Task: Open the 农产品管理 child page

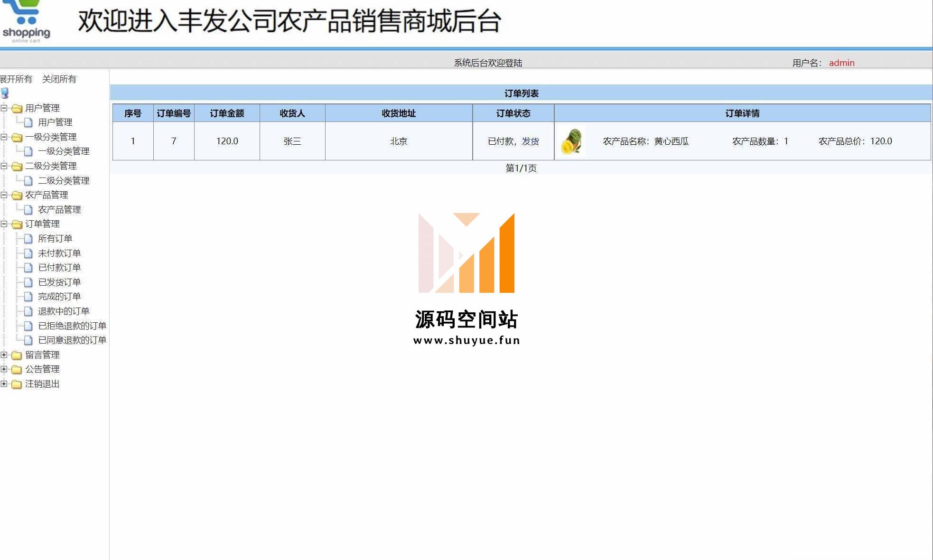Action: tap(59, 210)
